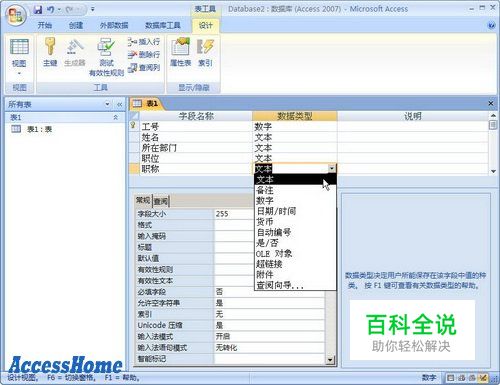The width and height of the screenshot is (500, 385).
Task: Open the 外部数据 ribbon tab
Action: 114,25
